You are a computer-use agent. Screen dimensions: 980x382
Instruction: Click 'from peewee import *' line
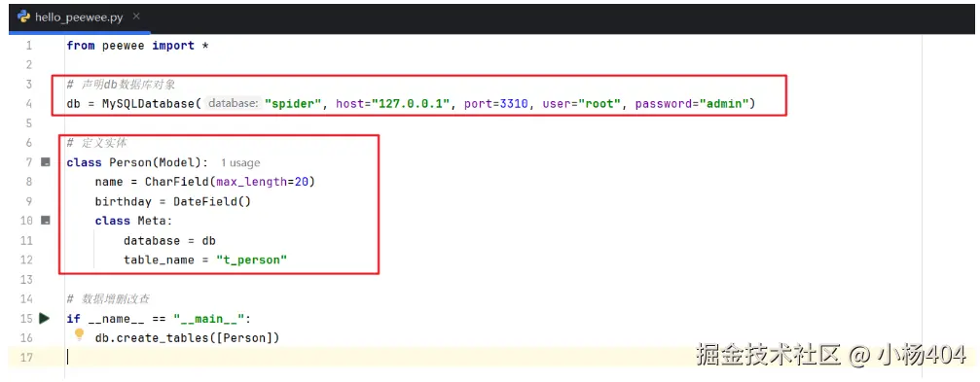137,46
